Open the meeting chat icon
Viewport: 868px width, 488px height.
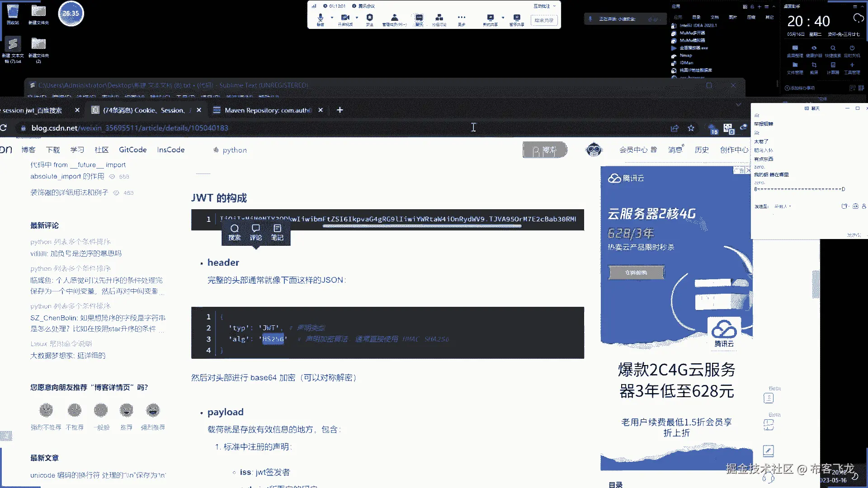(x=419, y=18)
